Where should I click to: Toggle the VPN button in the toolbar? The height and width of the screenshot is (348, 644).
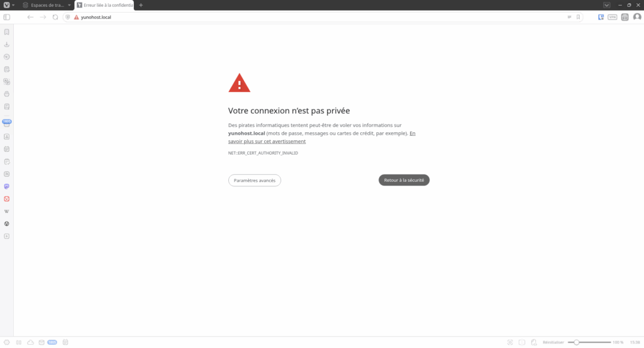[613, 17]
